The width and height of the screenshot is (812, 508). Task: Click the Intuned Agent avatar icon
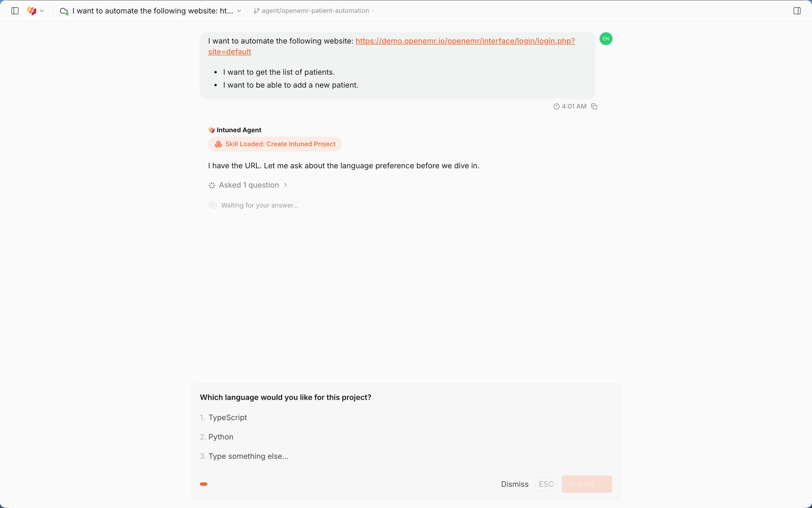pyautogui.click(x=211, y=130)
